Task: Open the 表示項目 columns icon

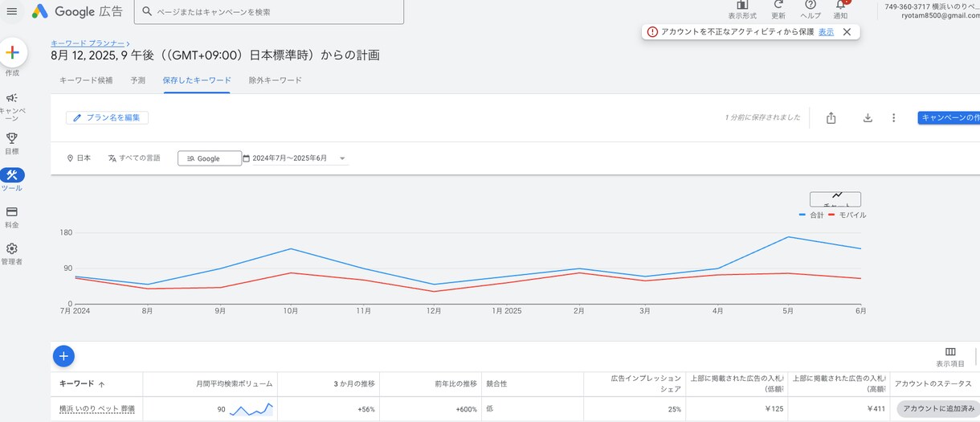Action: pyautogui.click(x=950, y=357)
